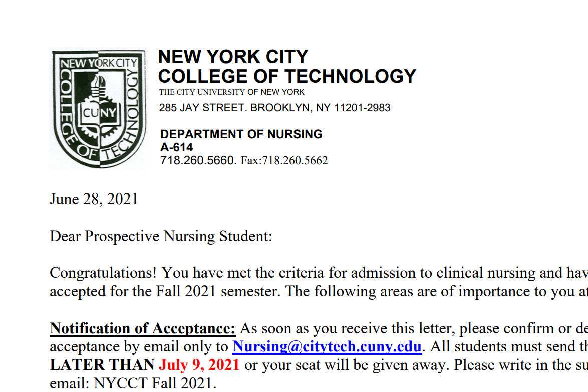588x392 pixels.
Task: Click the Nursing@citytech.cuny.edu email link
Action: coord(327,346)
